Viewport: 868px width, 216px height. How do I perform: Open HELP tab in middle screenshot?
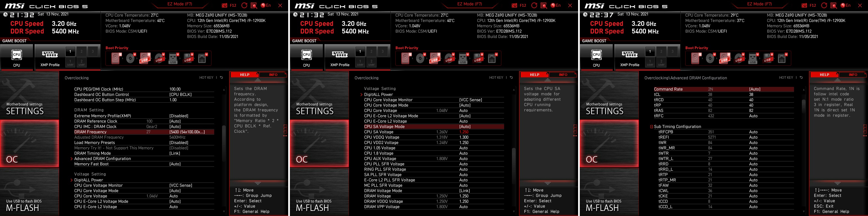click(x=534, y=75)
